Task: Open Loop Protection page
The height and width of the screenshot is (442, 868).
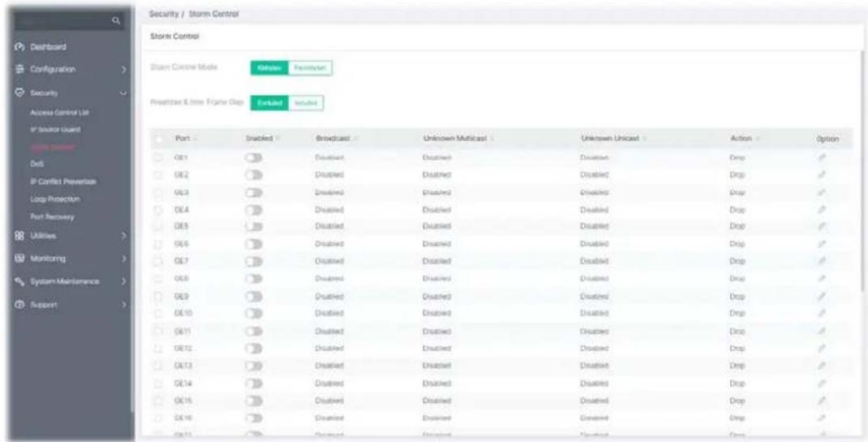Action: pos(55,199)
